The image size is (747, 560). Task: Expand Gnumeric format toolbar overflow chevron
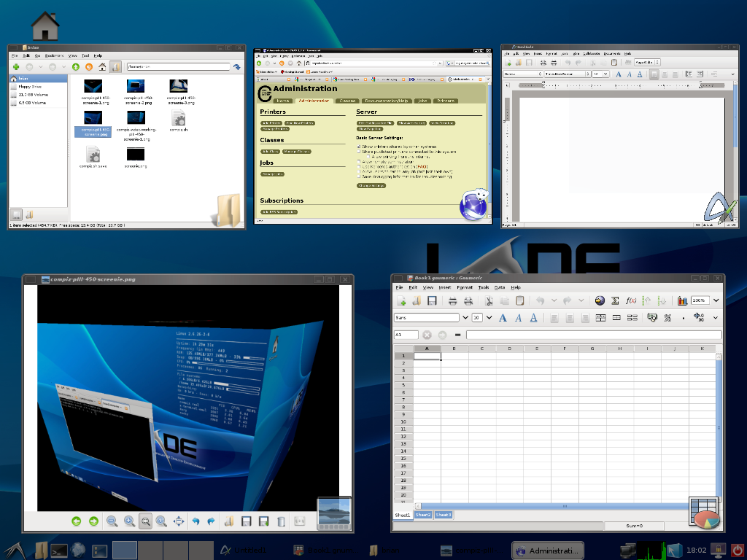point(716,318)
